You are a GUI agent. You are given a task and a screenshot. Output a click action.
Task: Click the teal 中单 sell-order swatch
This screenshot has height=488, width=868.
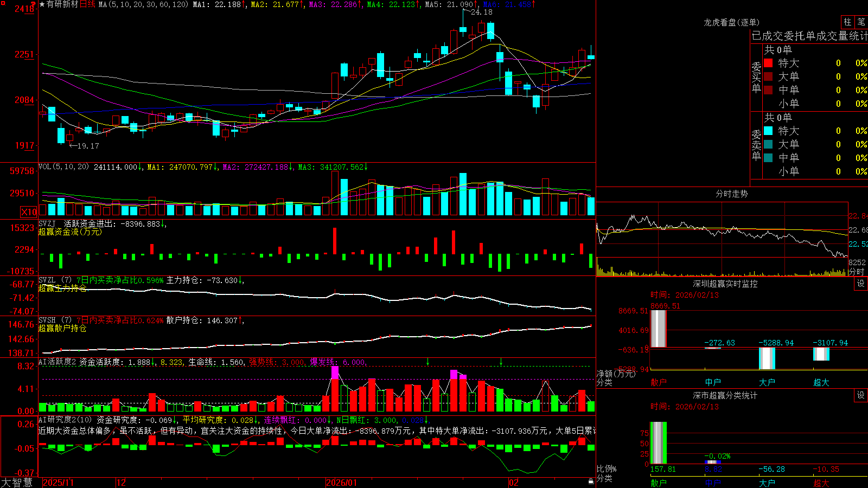click(768, 158)
